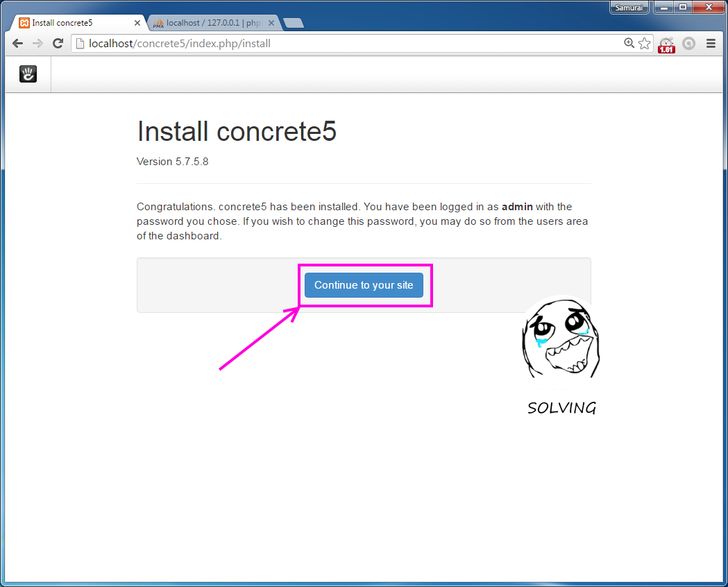728x587 pixels.
Task: Click the Install concrete5 heading
Action: pos(237,131)
